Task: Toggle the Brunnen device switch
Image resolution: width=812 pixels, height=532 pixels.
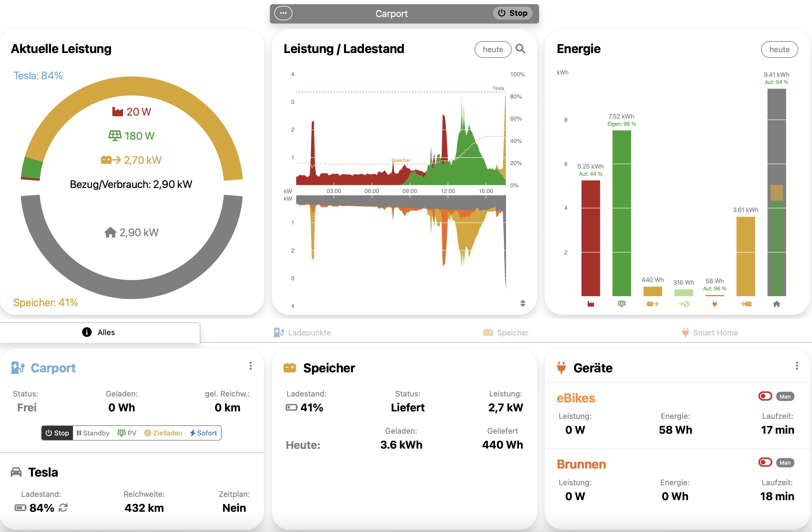Action: [x=765, y=462]
